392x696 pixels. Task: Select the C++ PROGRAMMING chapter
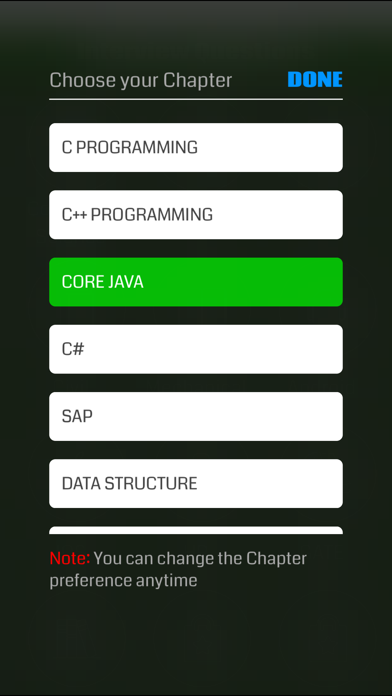coord(196,215)
